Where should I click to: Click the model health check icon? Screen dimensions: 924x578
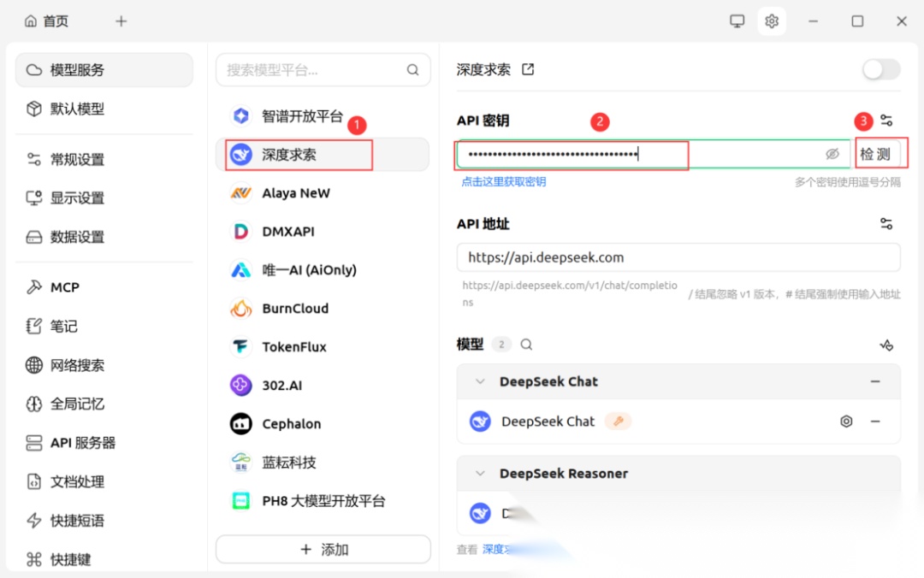click(886, 345)
